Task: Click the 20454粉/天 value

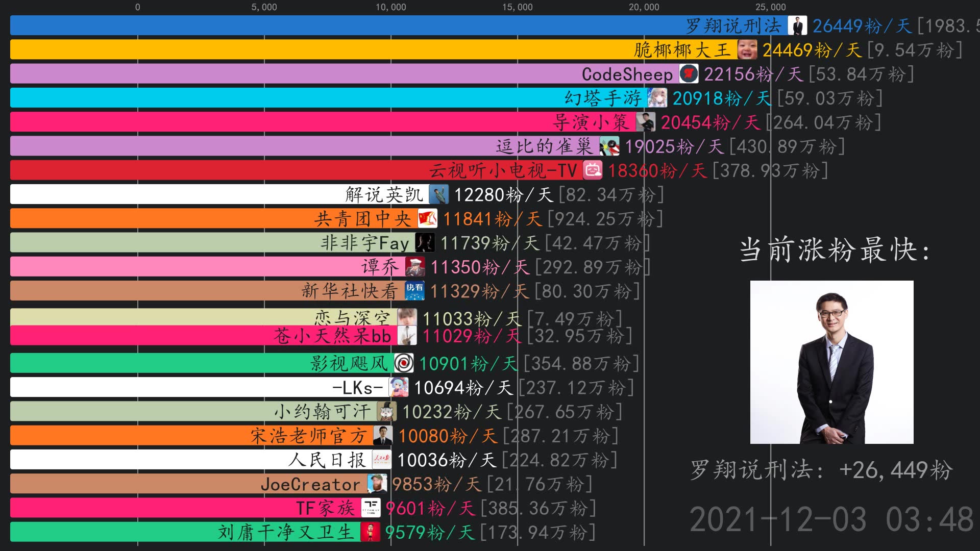Action: pyautogui.click(x=710, y=122)
